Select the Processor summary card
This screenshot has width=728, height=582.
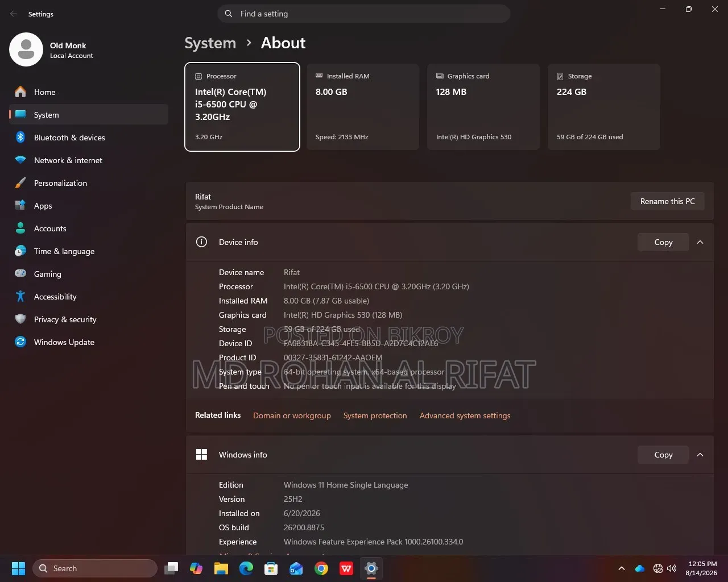pos(242,107)
